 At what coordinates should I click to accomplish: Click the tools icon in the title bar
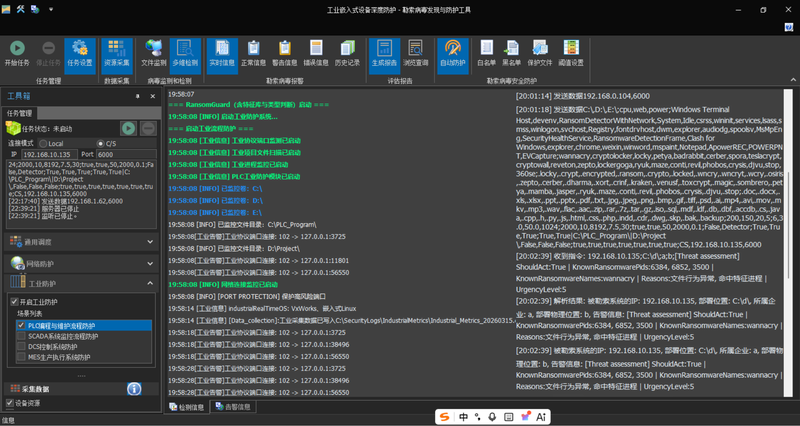[x=20, y=9]
